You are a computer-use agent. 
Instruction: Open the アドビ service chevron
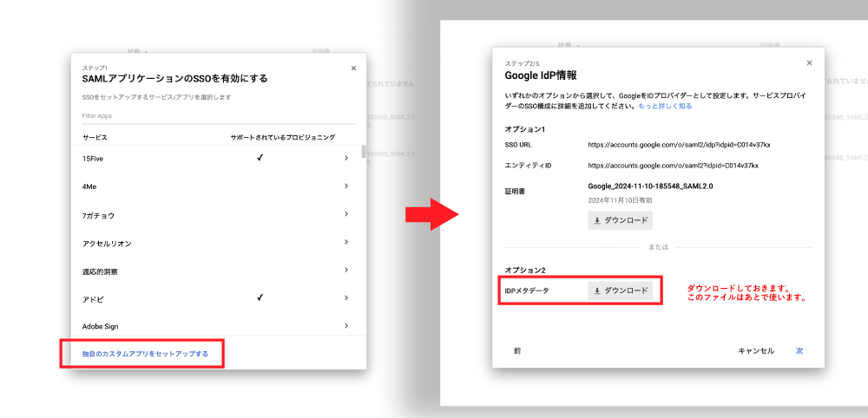[346, 298]
